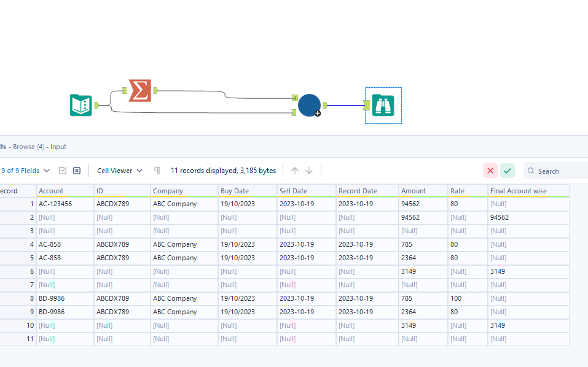Select the Browse tool on the canvas
The image size is (588, 367).
(x=383, y=106)
